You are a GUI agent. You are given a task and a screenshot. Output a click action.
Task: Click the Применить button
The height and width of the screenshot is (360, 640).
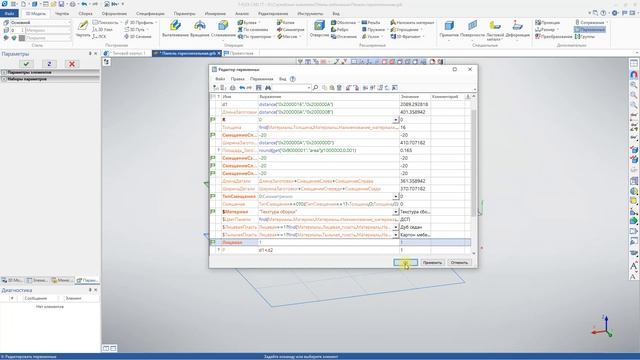pos(432,262)
